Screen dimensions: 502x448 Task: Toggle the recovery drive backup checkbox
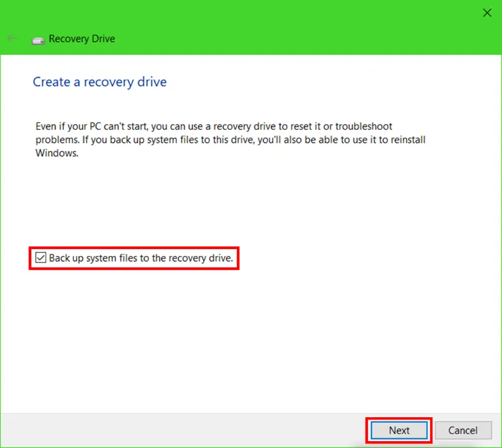(40, 258)
